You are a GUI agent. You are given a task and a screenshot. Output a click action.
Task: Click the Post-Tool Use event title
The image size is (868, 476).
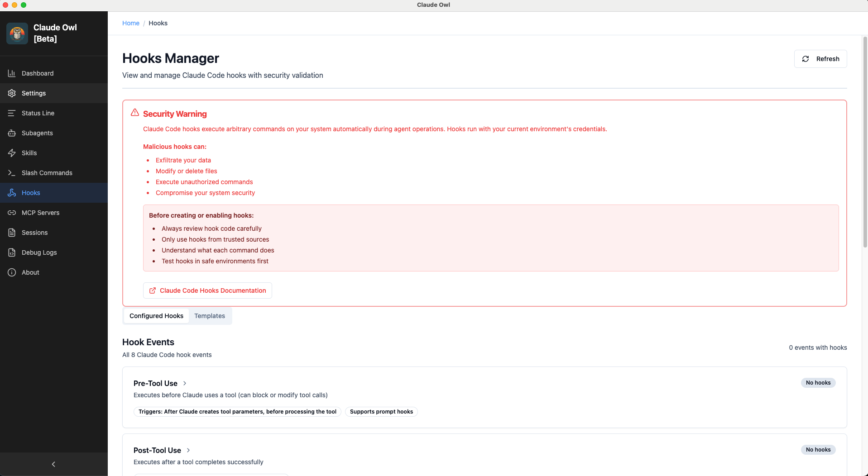157,450
